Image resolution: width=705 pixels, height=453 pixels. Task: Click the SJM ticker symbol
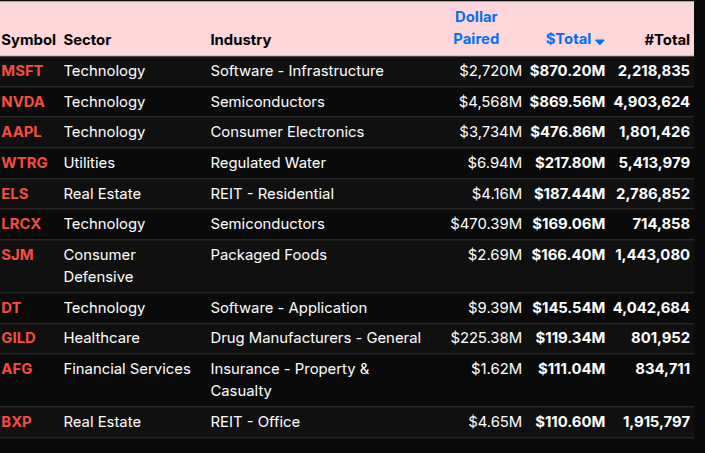point(17,255)
